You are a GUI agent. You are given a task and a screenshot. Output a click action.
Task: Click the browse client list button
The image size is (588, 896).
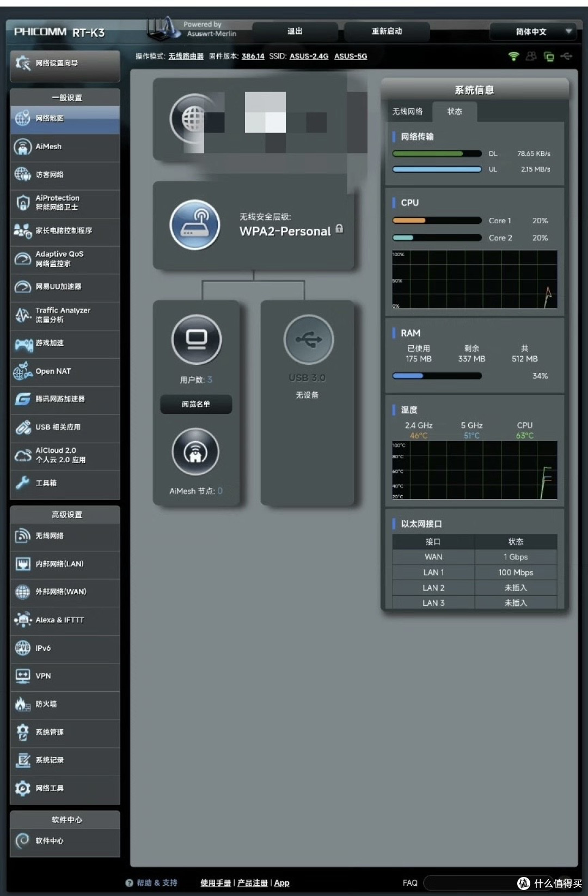(x=196, y=404)
